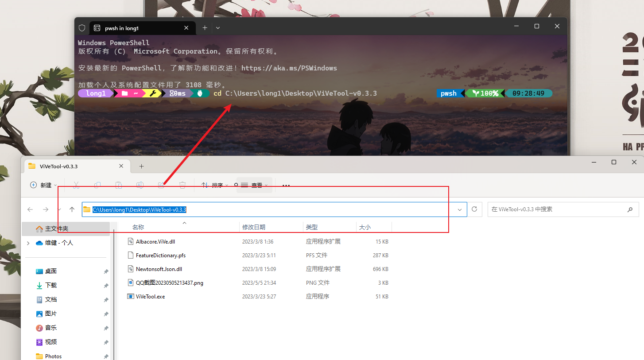Select the ViVeTool.exe file
The width and height of the screenshot is (644, 360).
[x=150, y=296]
